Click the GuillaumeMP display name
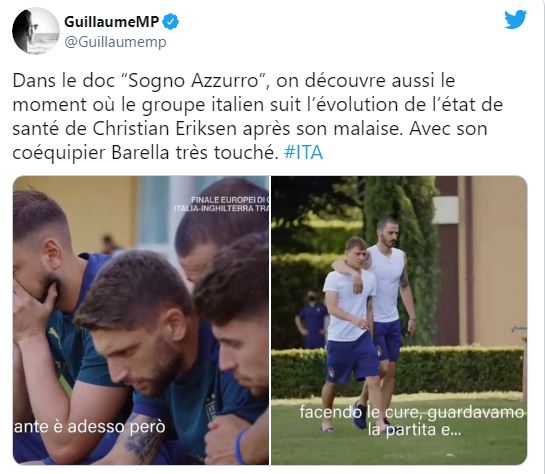Screen dimensions: 545x474 tap(112, 22)
